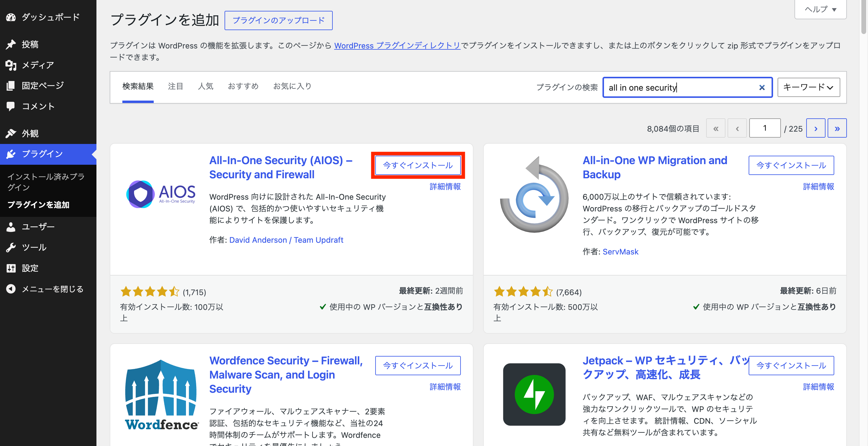Click プラグインのアップロード button
The width and height of the screenshot is (868, 446).
point(278,20)
